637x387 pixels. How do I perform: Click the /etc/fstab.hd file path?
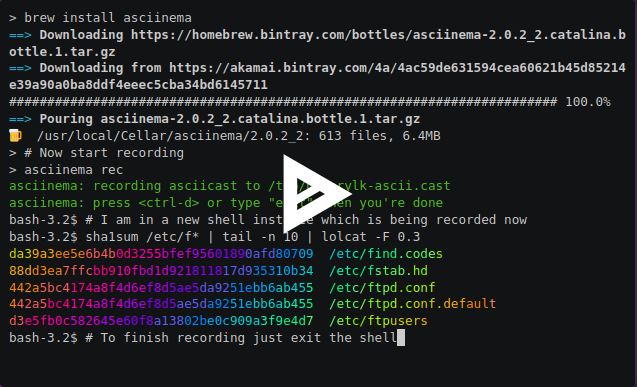pos(378,271)
